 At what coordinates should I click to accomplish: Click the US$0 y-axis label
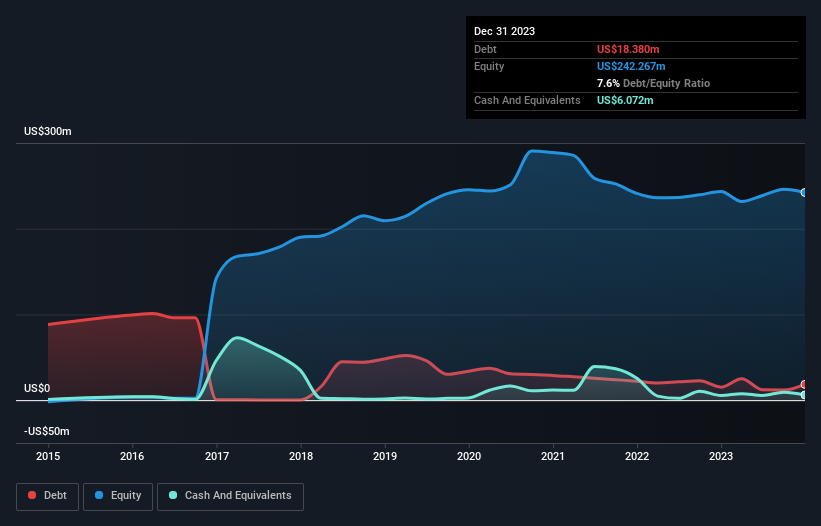pyautogui.click(x=37, y=388)
